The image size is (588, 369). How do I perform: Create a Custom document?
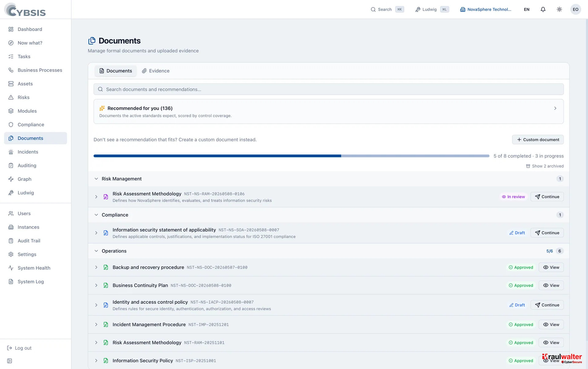coord(538,140)
